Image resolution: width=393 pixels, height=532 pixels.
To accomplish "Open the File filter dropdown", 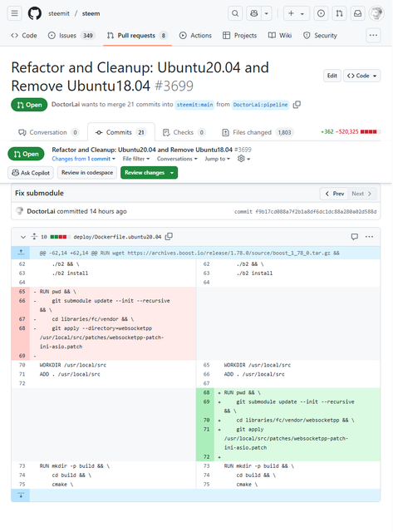I will (136, 159).
